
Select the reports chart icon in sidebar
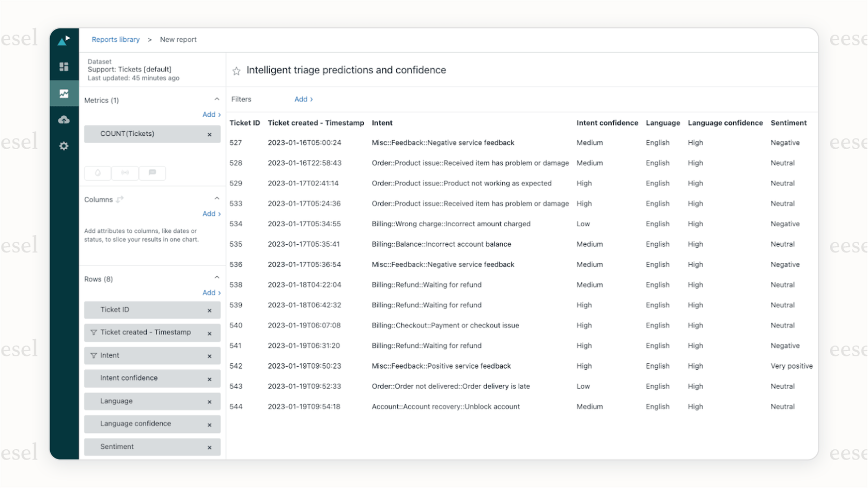(x=64, y=93)
